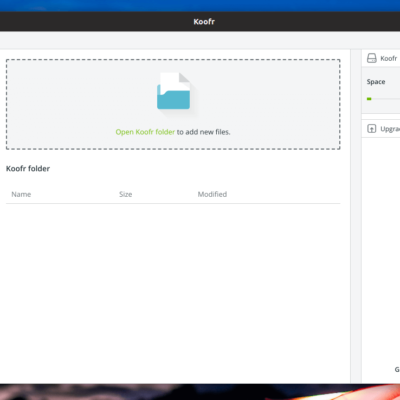Sort the file list by Modified
The image size is (400, 400).
pos(212,194)
